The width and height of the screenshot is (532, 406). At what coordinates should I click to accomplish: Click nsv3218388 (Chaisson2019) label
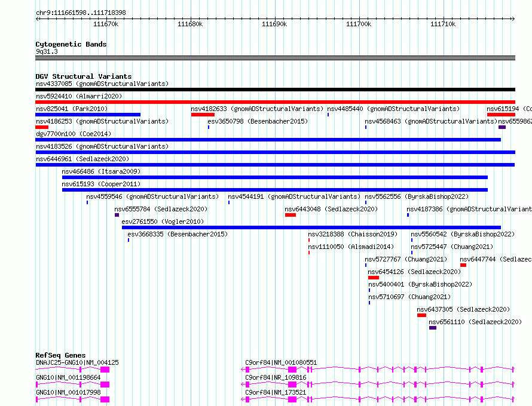(353, 234)
